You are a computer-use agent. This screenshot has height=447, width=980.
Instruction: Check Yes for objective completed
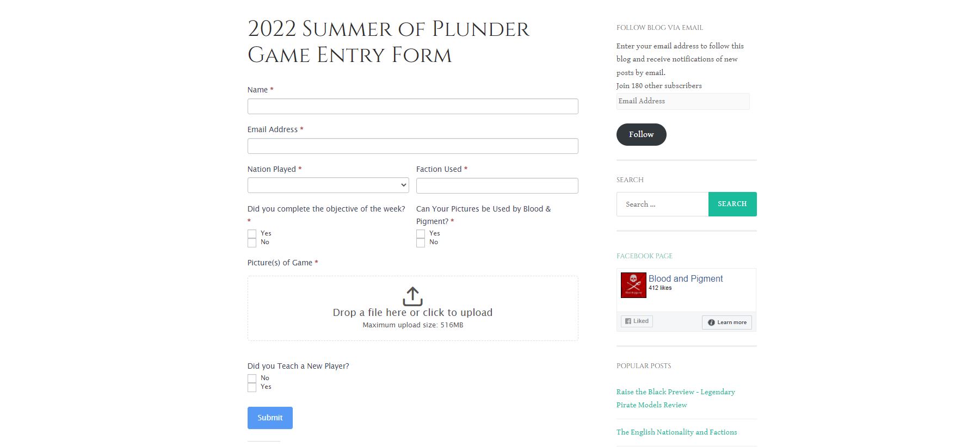click(252, 234)
